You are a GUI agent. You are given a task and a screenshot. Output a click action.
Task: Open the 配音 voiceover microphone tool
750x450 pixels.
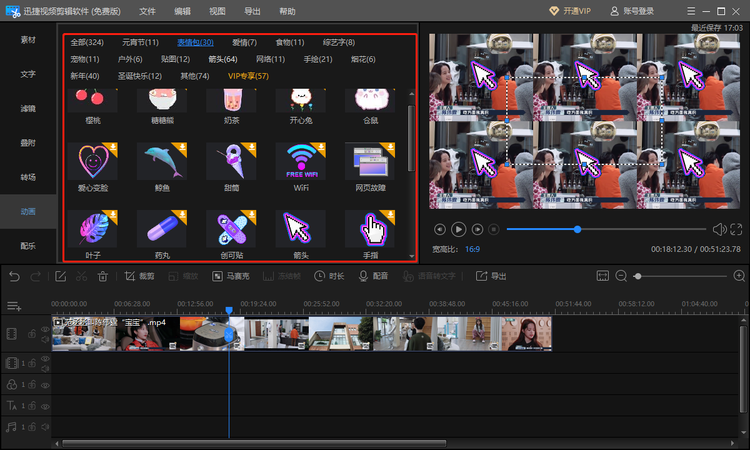tap(374, 276)
